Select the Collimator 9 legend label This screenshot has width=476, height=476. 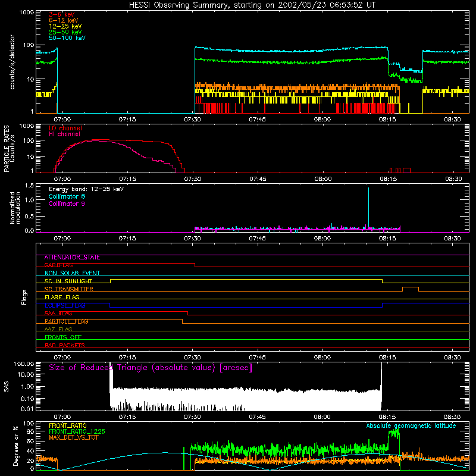pos(67,203)
